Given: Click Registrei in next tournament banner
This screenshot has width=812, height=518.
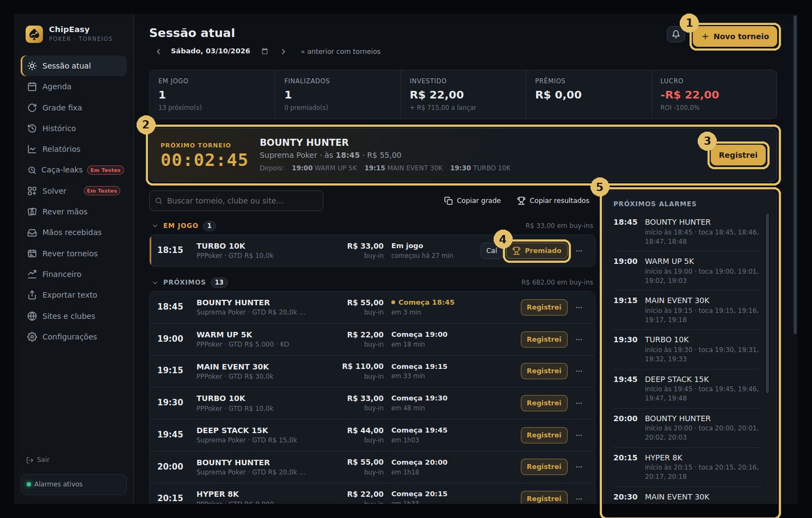Looking at the screenshot, I should click(738, 155).
